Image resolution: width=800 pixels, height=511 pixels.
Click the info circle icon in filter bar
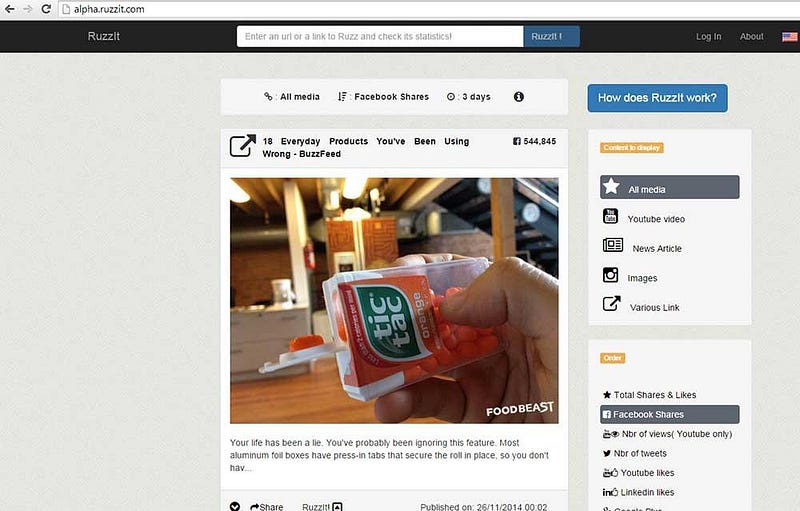click(x=518, y=96)
